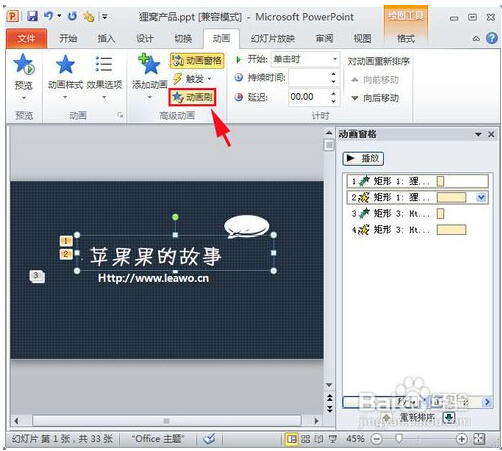Open the Add Animation (添加动画) gallery

tap(150, 76)
